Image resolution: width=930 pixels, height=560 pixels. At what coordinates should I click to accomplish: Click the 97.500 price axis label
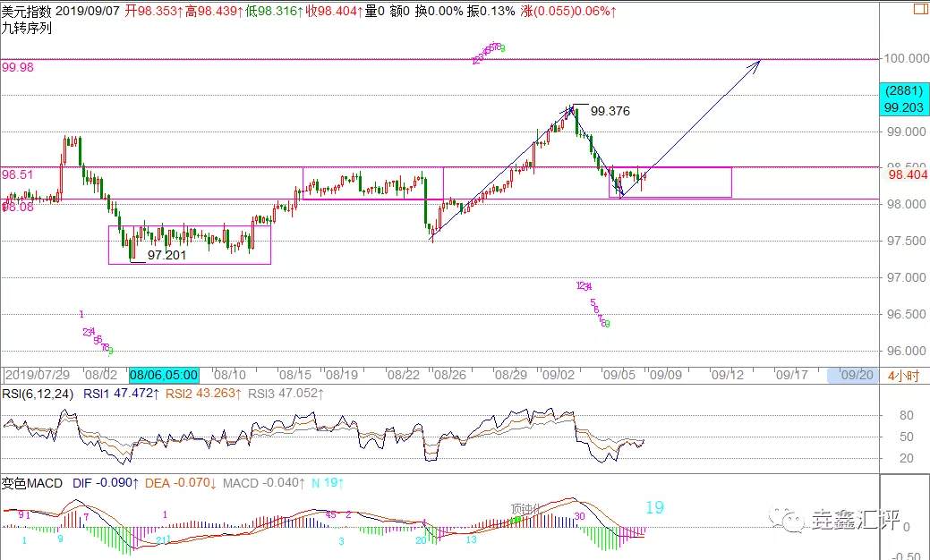tap(906, 242)
